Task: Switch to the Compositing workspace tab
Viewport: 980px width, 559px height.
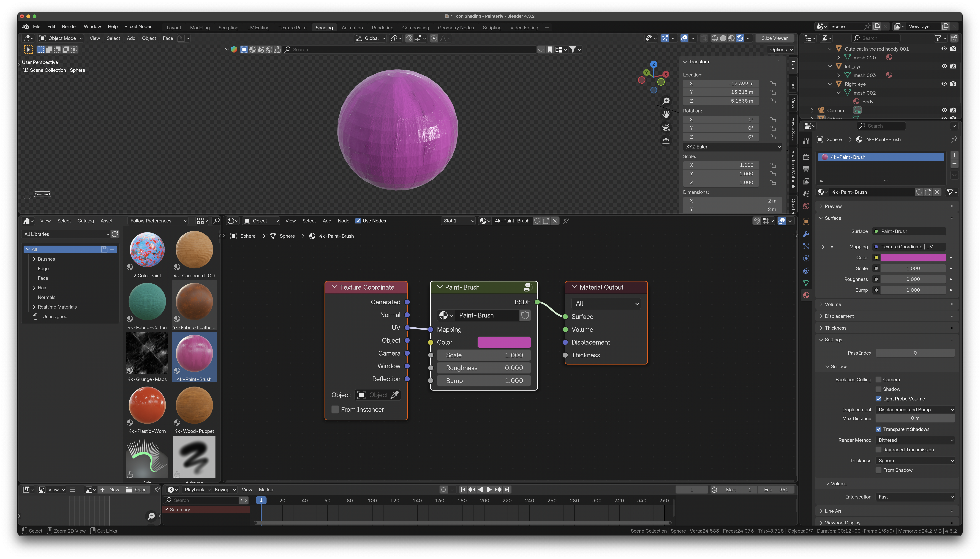Action: 416,28
